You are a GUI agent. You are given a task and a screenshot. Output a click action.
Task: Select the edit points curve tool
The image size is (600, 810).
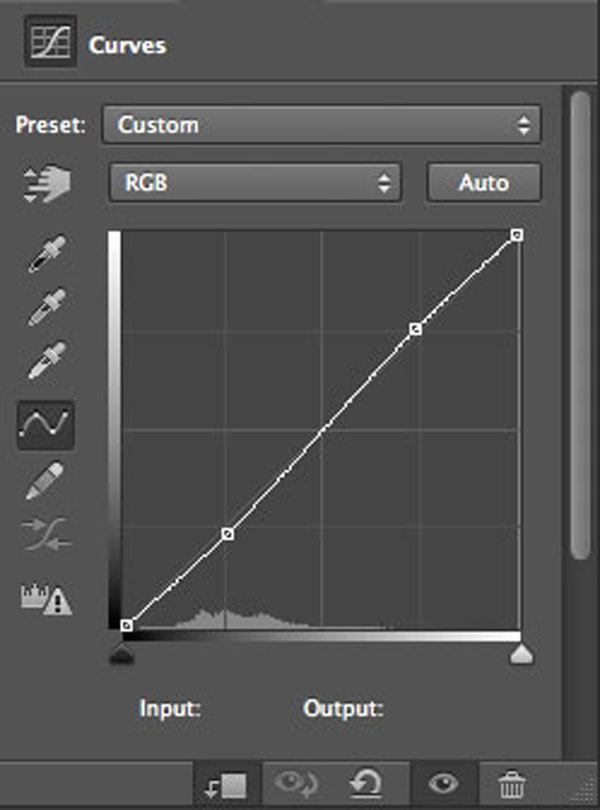pos(45,425)
